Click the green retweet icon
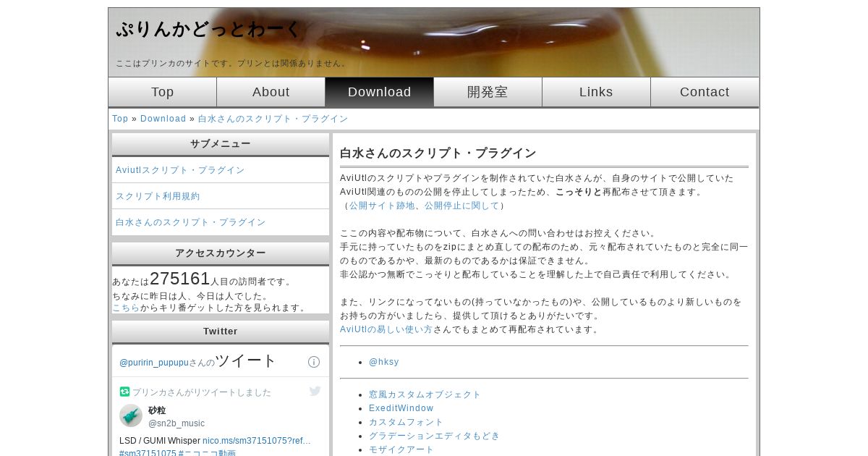 124,392
